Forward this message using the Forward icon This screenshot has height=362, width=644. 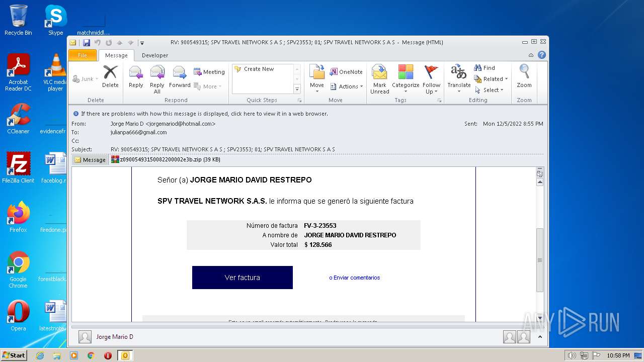180,77
